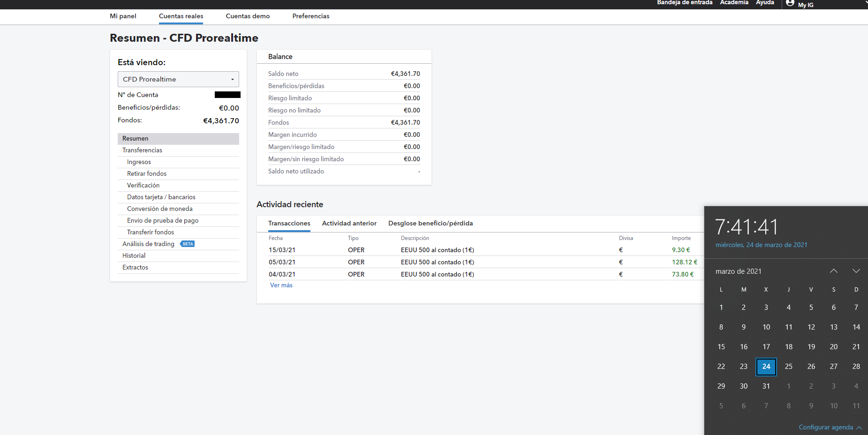This screenshot has width=868, height=435.
Task: Show the Desglose beneficio/pérdida tab
Action: (x=430, y=224)
